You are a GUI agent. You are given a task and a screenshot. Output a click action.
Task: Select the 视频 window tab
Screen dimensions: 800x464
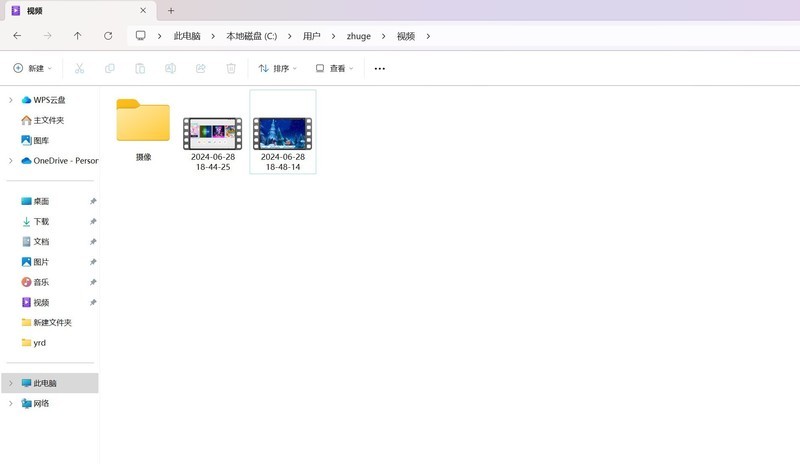point(79,11)
